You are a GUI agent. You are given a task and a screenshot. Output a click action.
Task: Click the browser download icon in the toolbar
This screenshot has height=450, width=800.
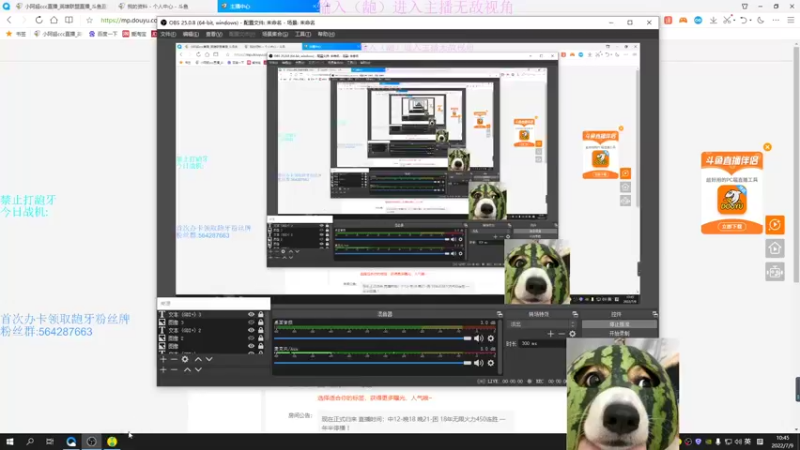[713, 20]
